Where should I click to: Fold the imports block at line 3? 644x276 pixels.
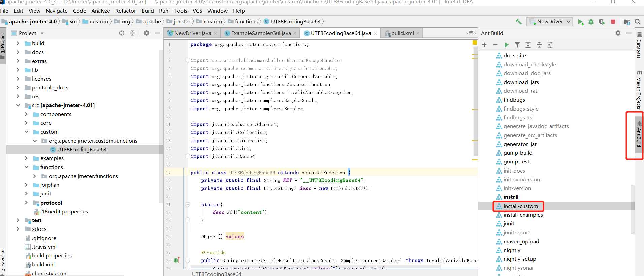[188, 60]
